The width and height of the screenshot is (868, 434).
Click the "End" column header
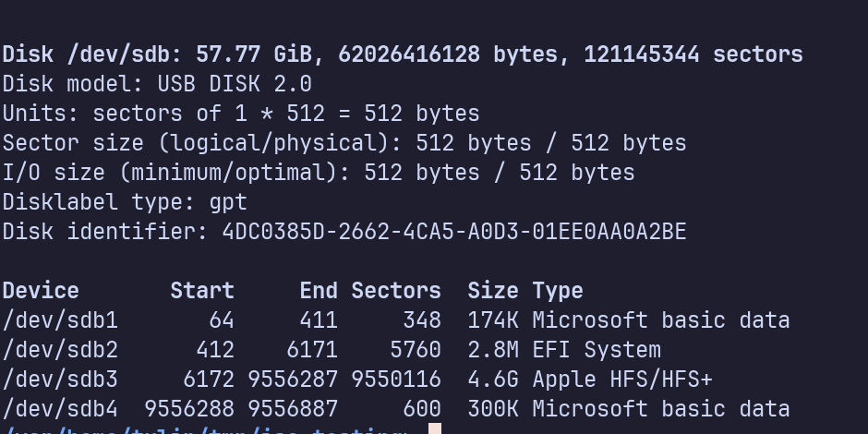pyautogui.click(x=319, y=291)
